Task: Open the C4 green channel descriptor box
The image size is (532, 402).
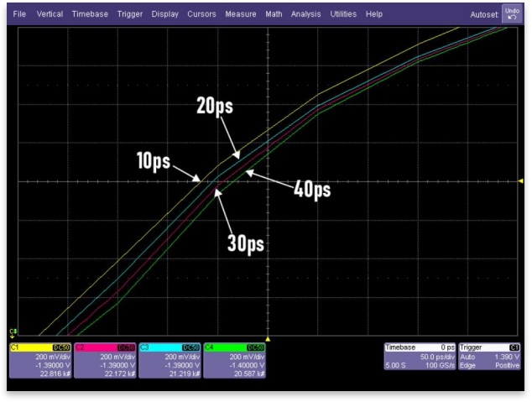Action: tap(236, 359)
